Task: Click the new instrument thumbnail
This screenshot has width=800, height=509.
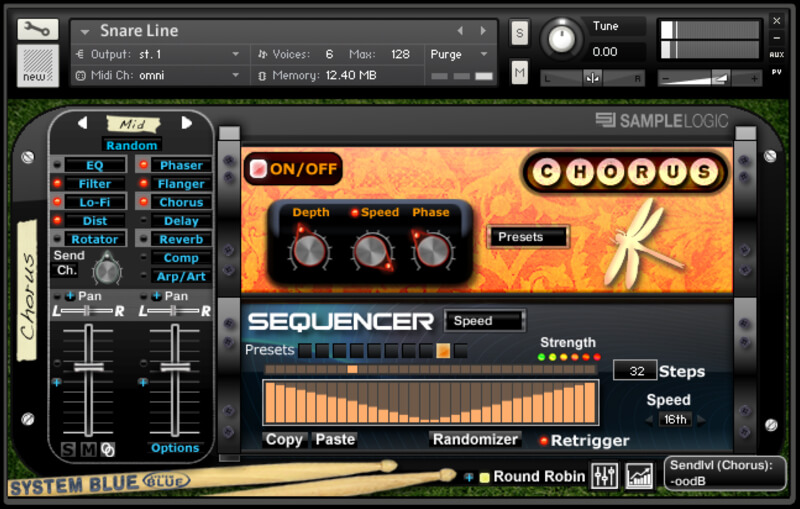Action: 38,65
